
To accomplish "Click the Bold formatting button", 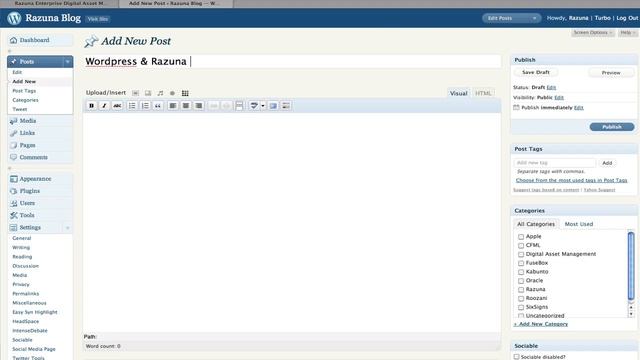I will click(91, 106).
